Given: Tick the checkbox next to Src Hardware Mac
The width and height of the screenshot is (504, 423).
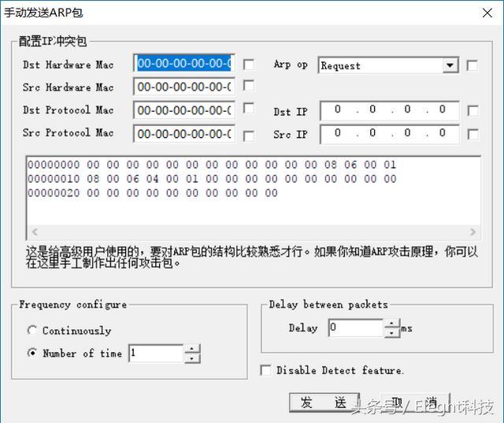Looking at the screenshot, I should [249, 86].
